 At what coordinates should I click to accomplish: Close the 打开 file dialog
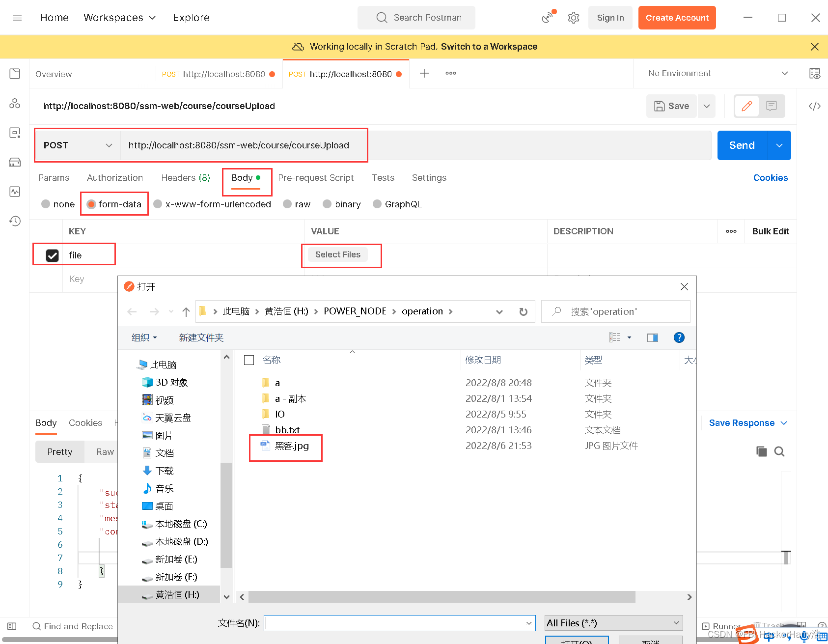(x=684, y=286)
